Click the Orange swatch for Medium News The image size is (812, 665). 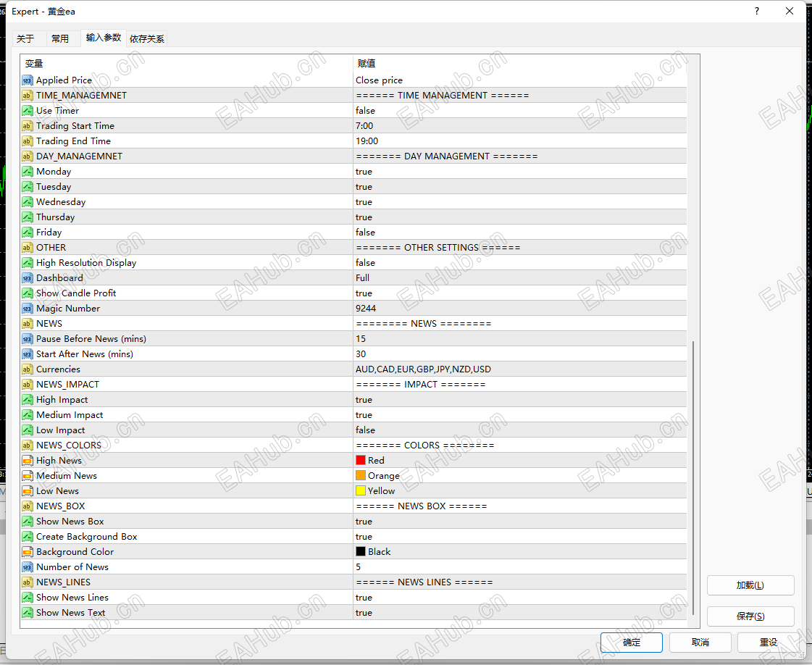click(x=361, y=476)
